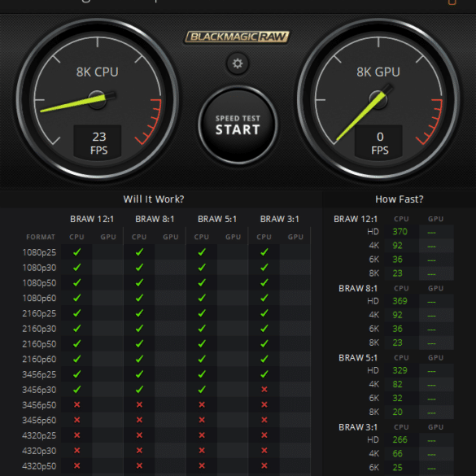Screen dimensions: 476x476
Task: Click the 3456p50 format row label
Action: 39,405
